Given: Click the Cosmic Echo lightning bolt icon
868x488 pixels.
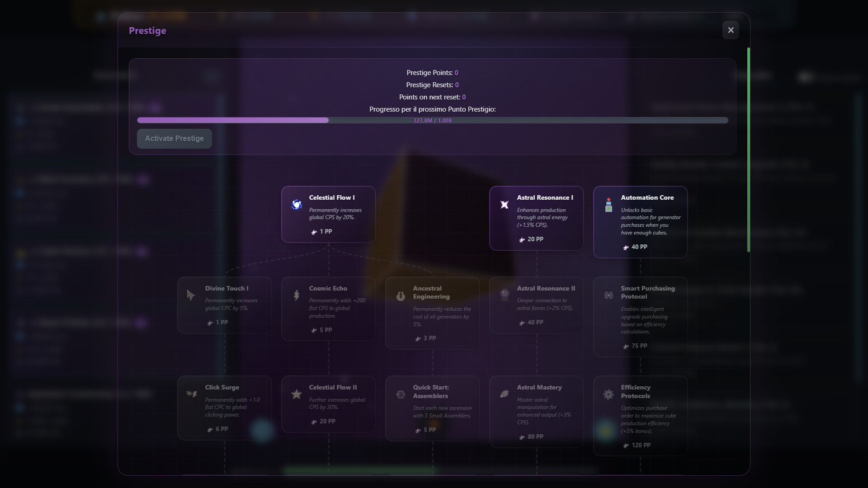Looking at the screenshot, I should click(296, 296).
